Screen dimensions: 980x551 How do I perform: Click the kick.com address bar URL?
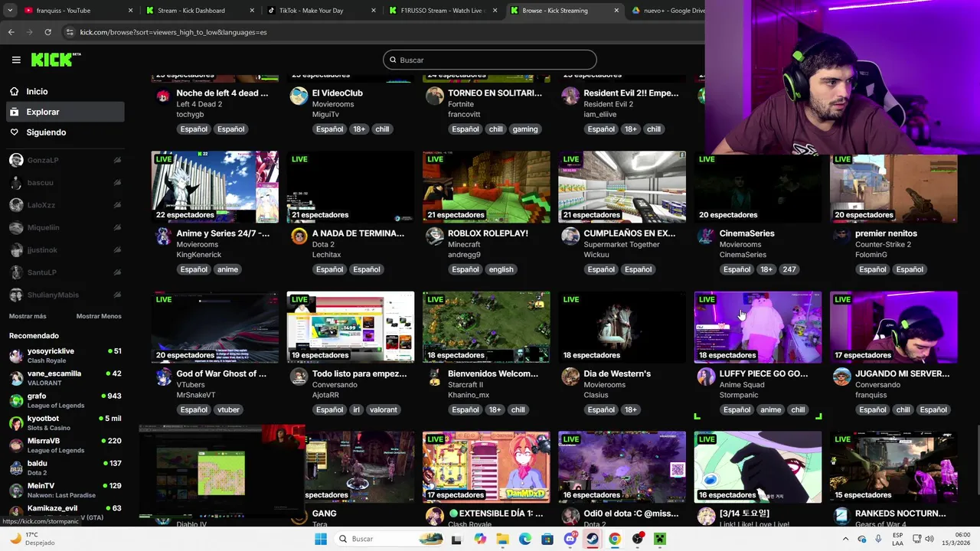click(x=173, y=32)
